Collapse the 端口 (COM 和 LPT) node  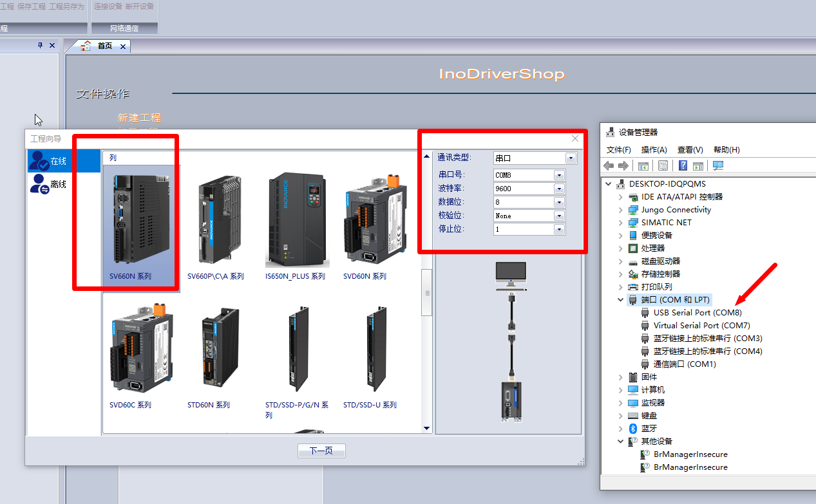click(x=621, y=300)
